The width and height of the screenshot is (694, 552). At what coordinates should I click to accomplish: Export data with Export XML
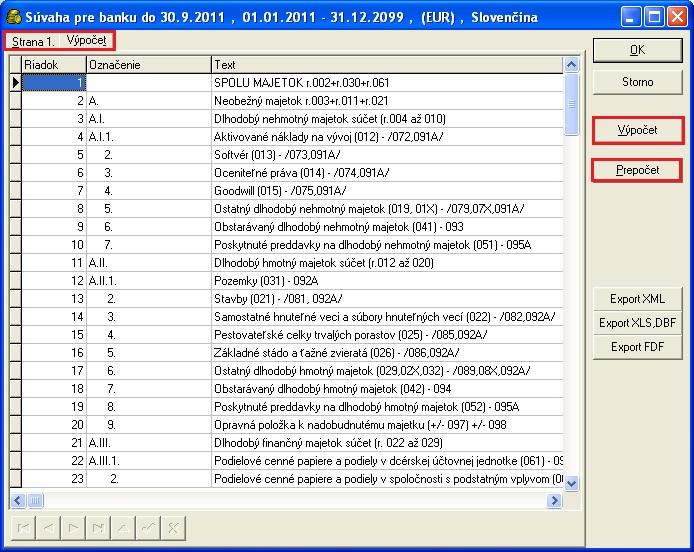click(x=637, y=299)
